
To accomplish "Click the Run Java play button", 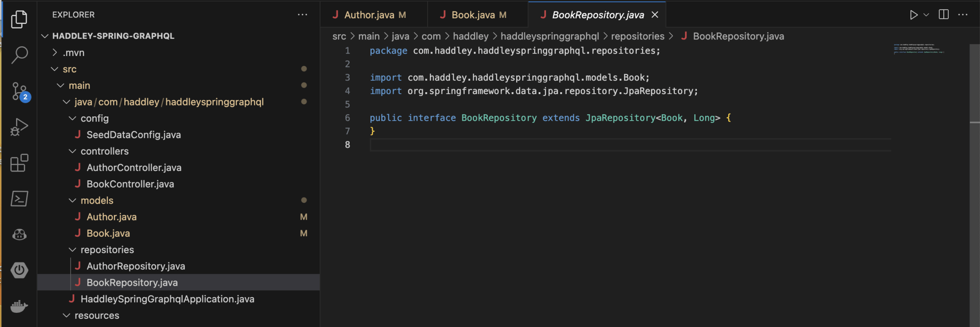I will pyautogui.click(x=913, y=15).
